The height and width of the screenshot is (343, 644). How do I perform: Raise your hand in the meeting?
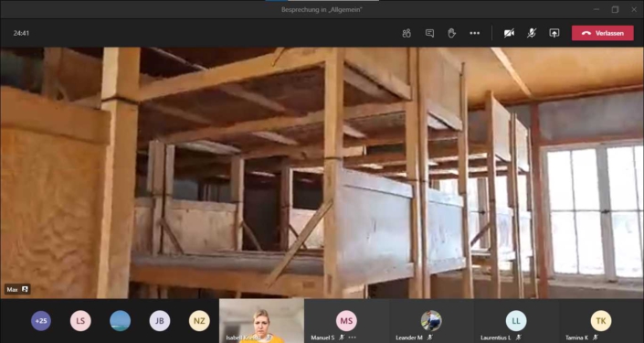(452, 33)
